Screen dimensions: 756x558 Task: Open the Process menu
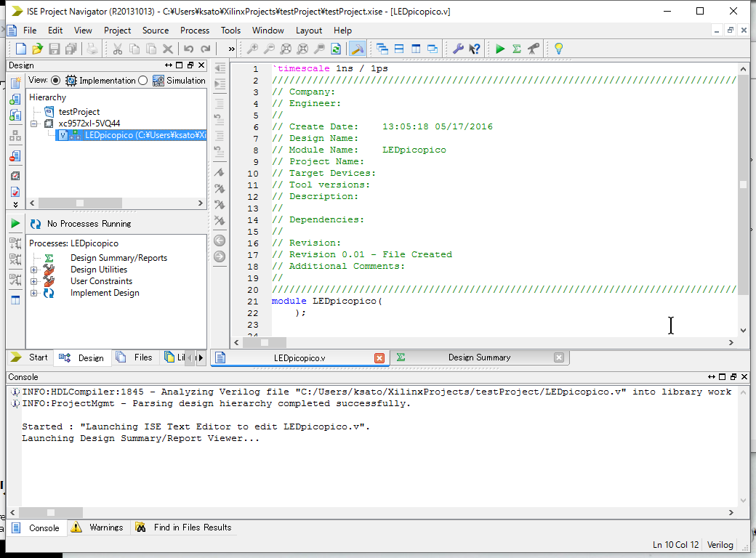(195, 31)
